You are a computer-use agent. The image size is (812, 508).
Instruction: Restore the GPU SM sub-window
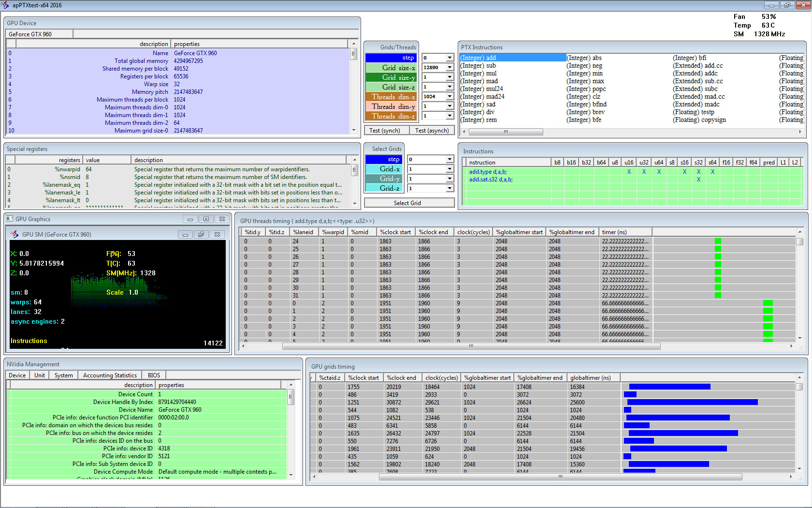point(201,235)
